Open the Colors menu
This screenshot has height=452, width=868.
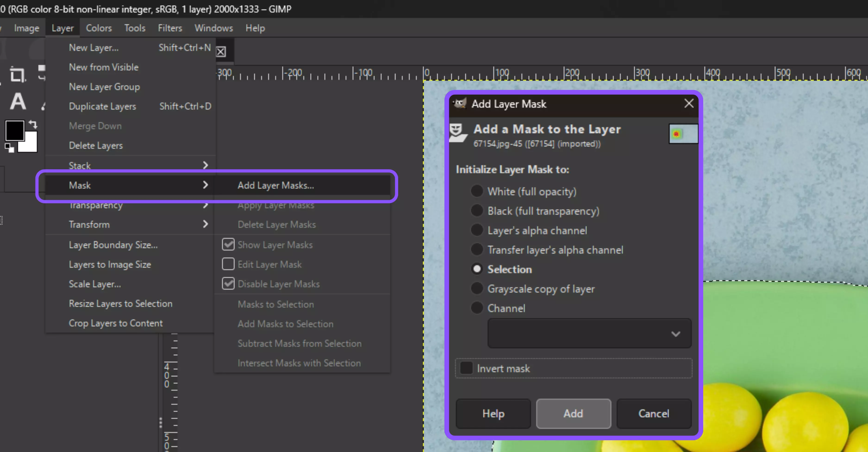point(99,28)
